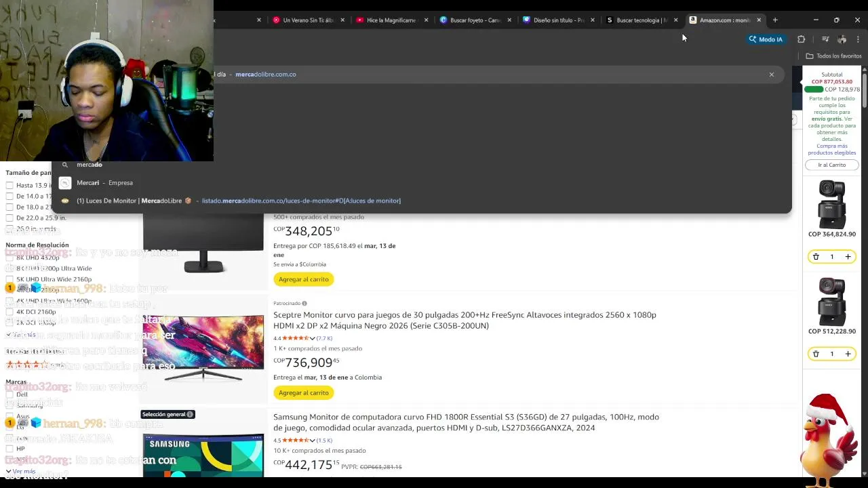
Task: Select the Luces De Monitor MercadoLibre suggestion
Action: click(x=422, y=201)
